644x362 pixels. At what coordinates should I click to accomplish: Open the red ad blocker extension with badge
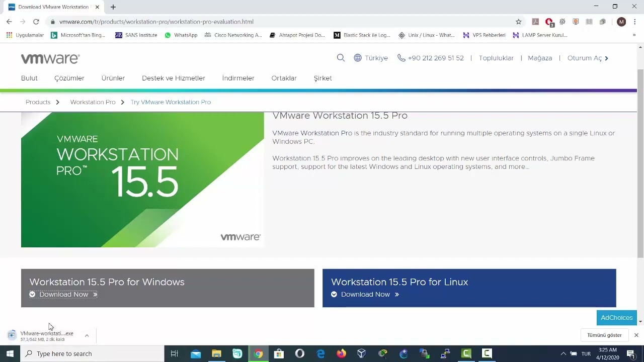(x=549, y=22)
